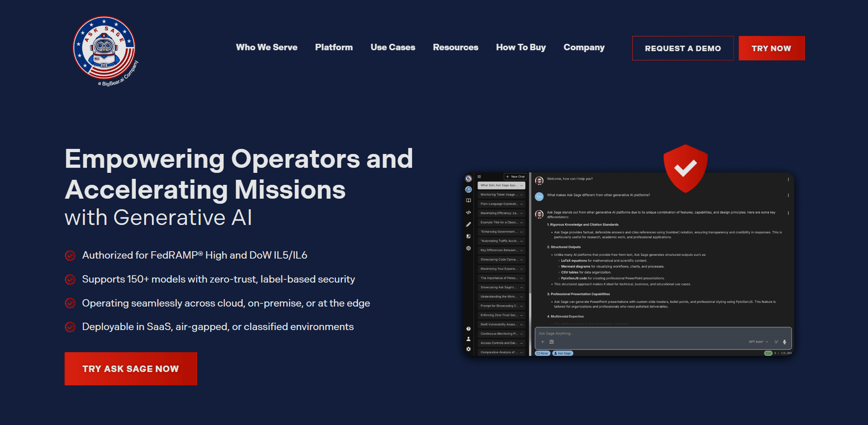Select the Draft Vulnerability Asses... chat
The image size is (868, 425).
coord(501,325)
